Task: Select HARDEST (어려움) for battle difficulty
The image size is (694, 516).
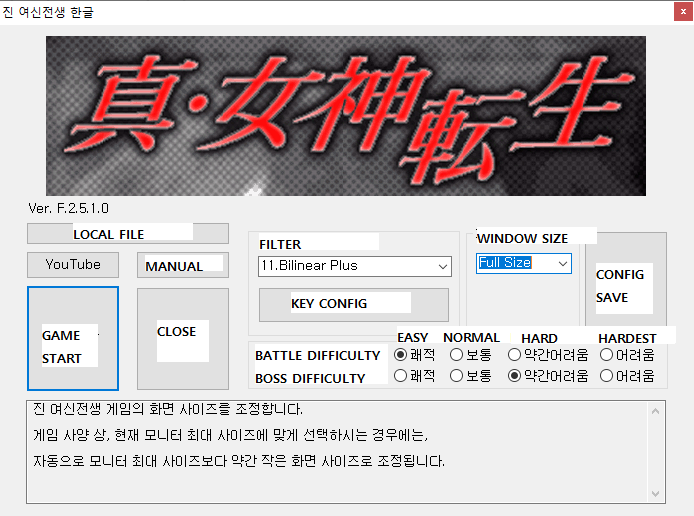Action: (627, 354)
